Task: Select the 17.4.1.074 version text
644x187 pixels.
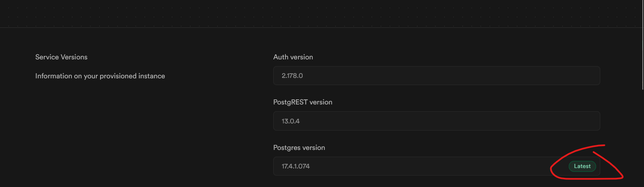Action: (x=296, y=167)
